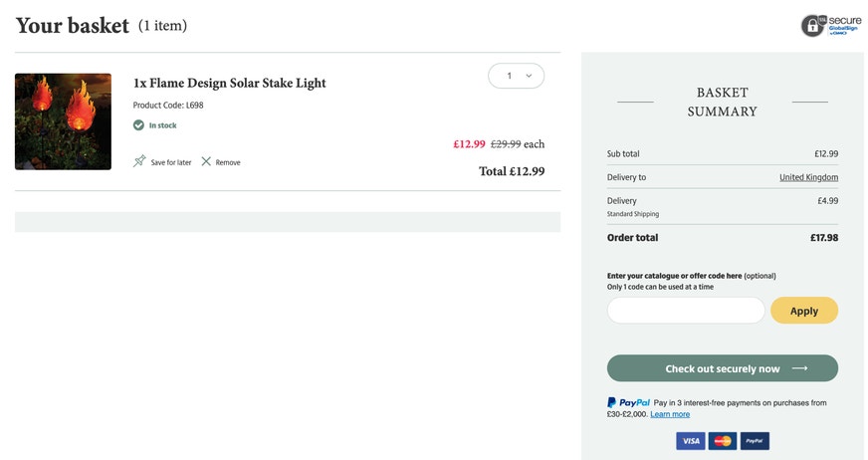Click the green In stock checkmark icon
868x460 pixels.
coord(138,125)
